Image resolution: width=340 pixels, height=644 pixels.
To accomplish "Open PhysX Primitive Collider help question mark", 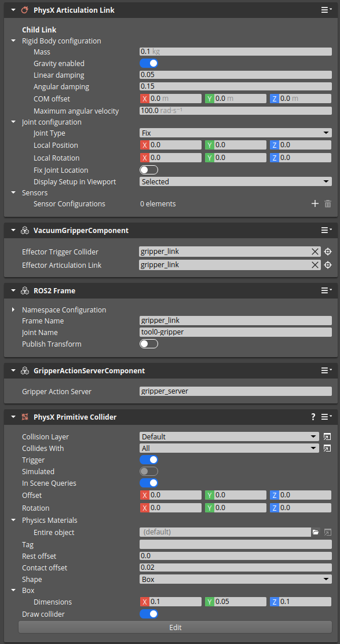I will [x=313, y=416].
